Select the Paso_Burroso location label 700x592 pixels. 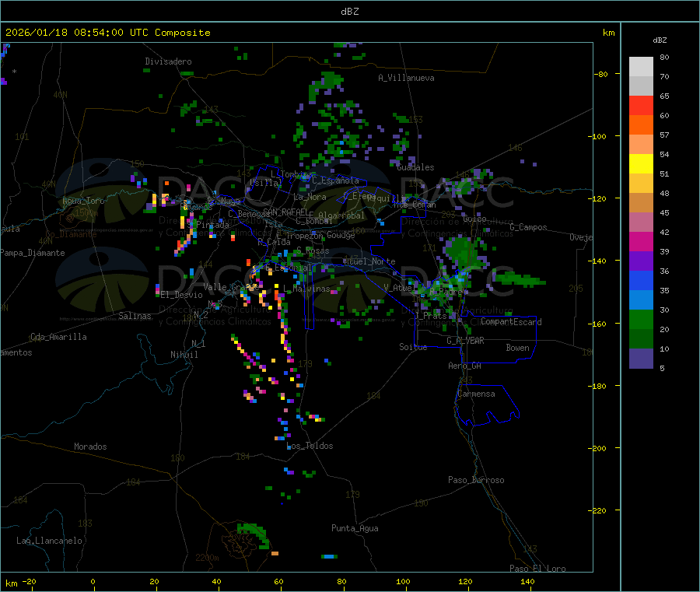[476, 480]
